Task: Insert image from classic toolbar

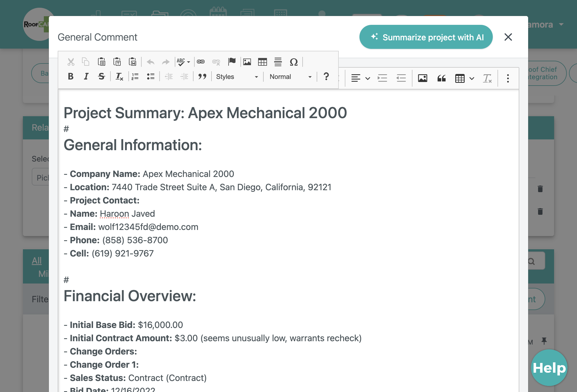Action: pos(247,62)
